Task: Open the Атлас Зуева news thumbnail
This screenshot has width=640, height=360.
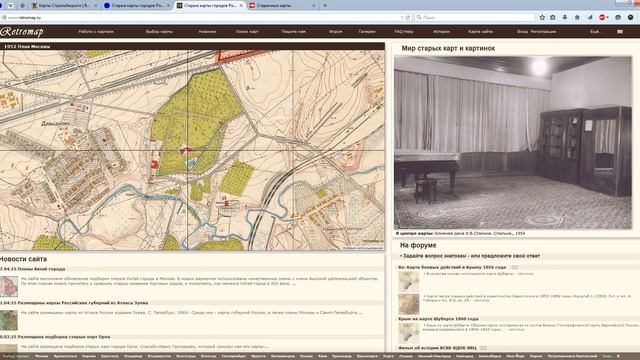Action: (x=9, y=320)
